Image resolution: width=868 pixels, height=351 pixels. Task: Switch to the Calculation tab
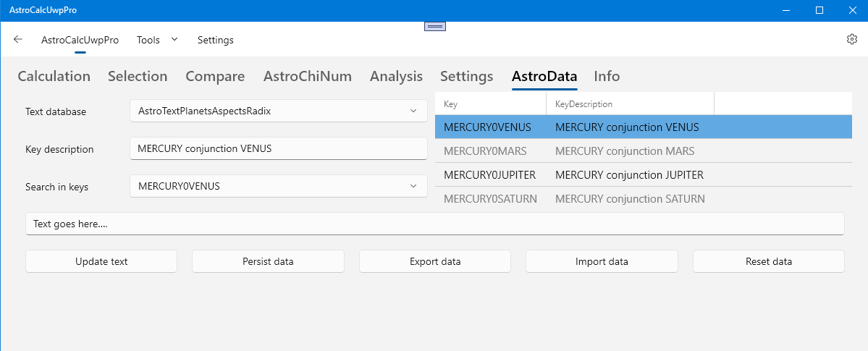(x=54, y=76)
